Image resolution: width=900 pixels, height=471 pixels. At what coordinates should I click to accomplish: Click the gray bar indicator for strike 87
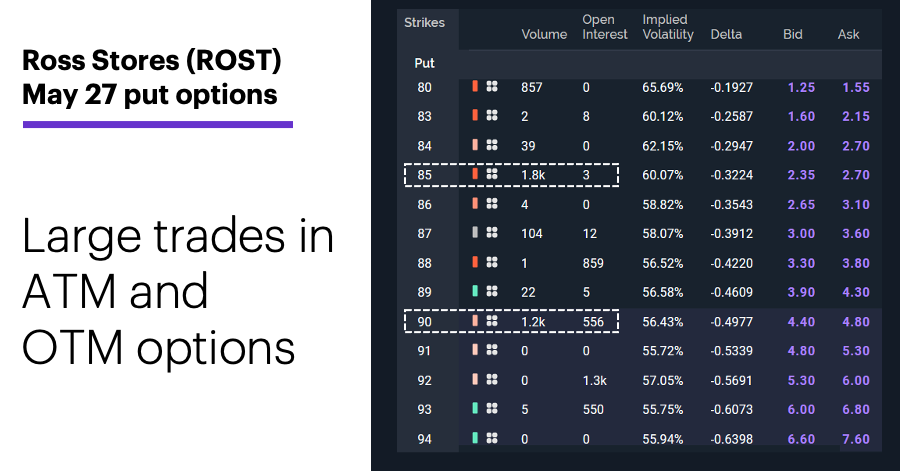coord(475,232)
